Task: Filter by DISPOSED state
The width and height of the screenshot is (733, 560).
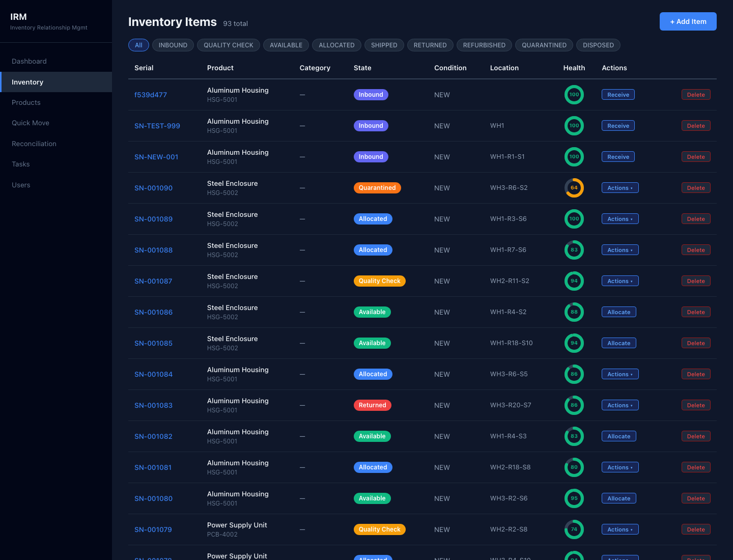Action: click(598, 45)
